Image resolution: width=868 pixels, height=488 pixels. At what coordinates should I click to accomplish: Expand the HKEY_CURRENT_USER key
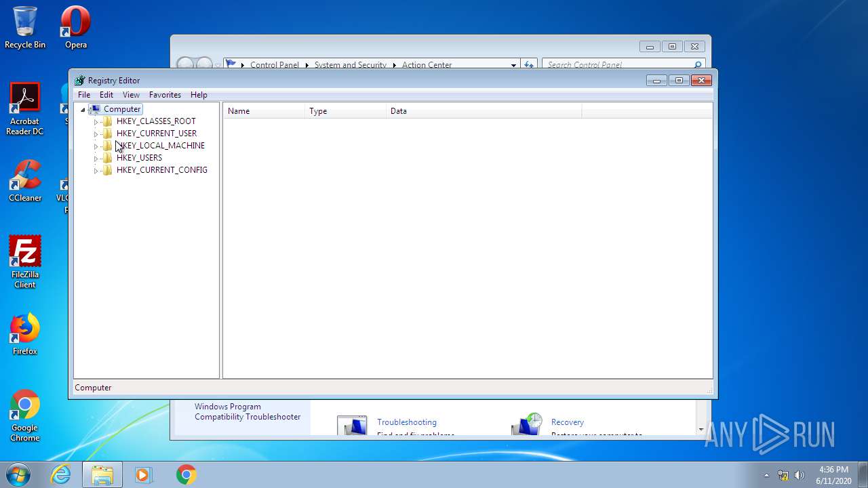click(x=96, y=134)
